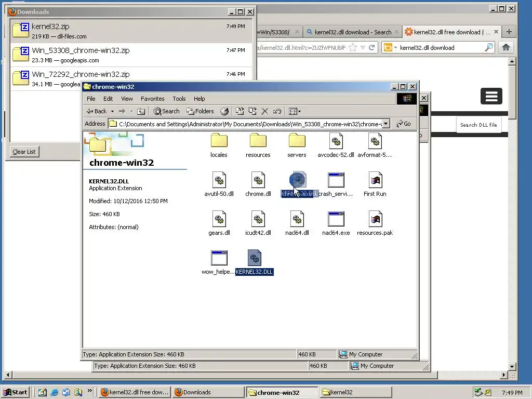Select the nacl64.dll file
Screen dimensions: 532x399
pos(297,223)
